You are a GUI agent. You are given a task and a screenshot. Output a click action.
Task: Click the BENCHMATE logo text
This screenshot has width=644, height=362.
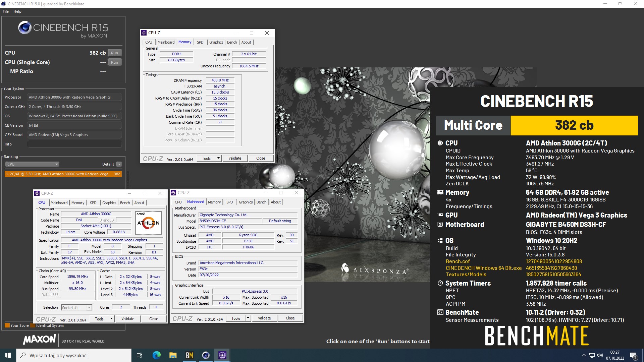537,336
